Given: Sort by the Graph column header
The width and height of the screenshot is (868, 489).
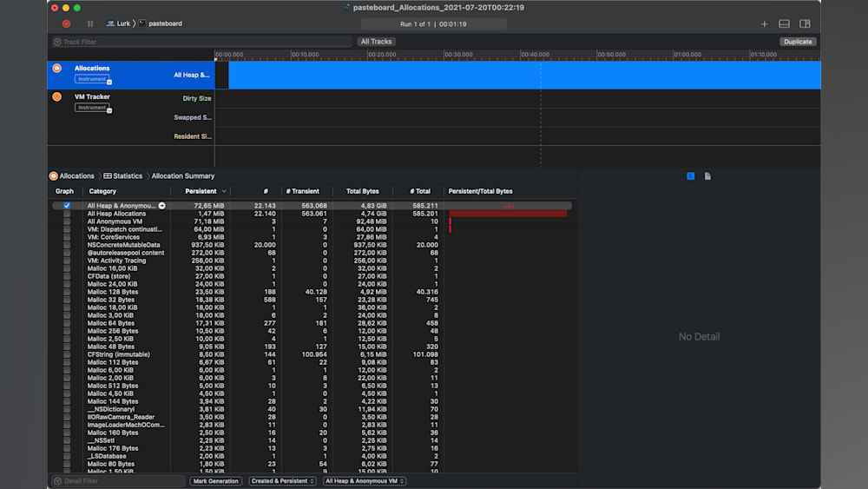Looking at the screenshot, I should [64, 191].
